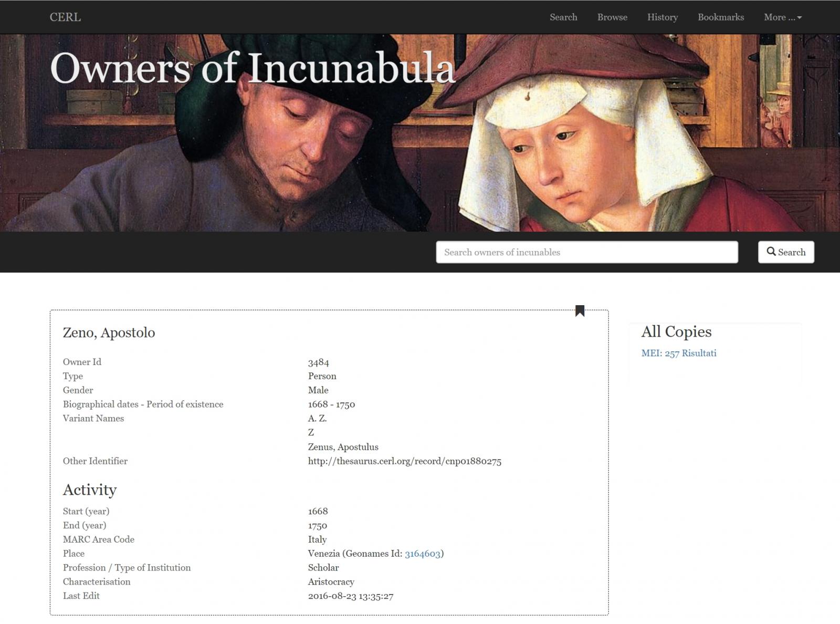This screenshot has width=840, height=624.
Task: Click the Gender value Male
Action: click(318, 390)
